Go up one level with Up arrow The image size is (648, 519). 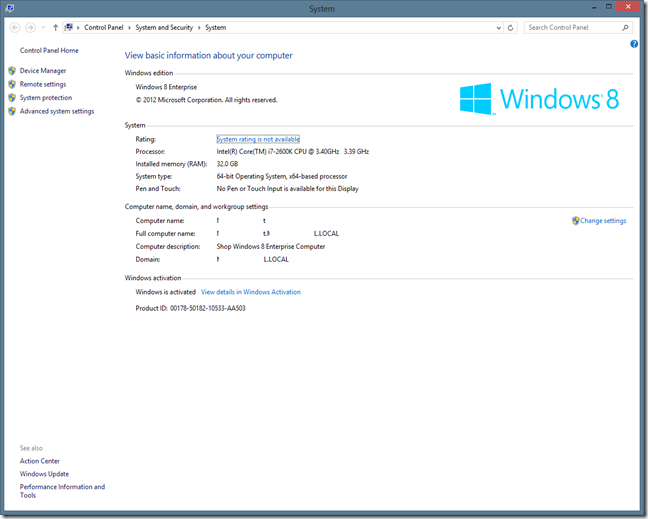coord(55,28)
